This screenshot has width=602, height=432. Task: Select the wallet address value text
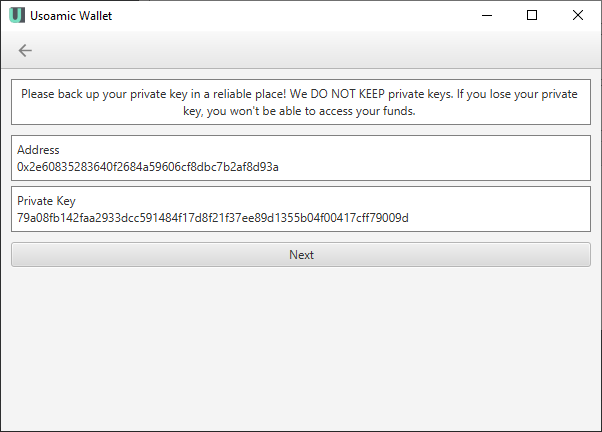pos(148,167)
